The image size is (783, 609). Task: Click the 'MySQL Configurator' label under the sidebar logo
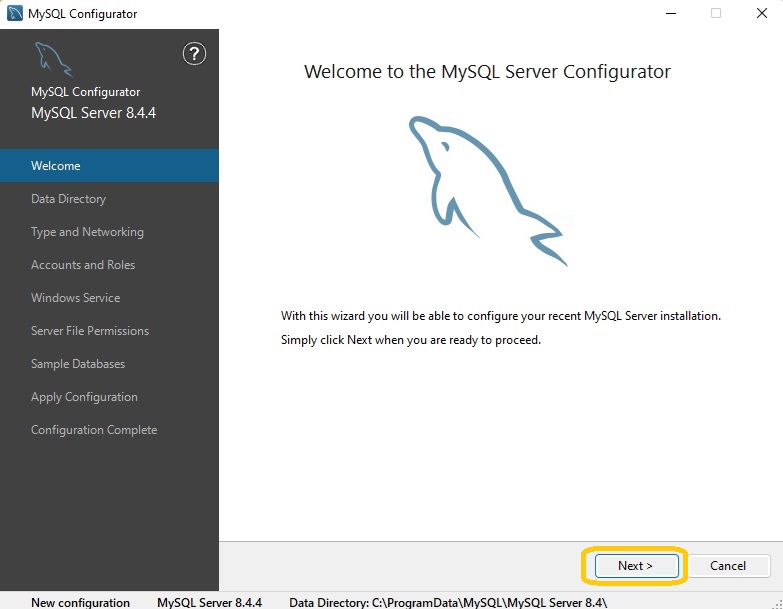point(85,92)
